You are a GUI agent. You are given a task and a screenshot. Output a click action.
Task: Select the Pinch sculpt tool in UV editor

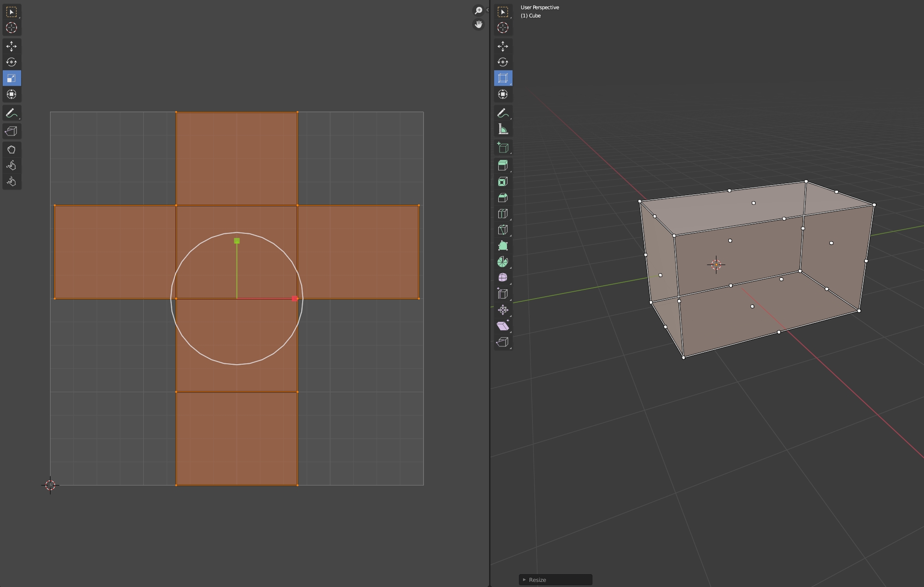point(11,182)
